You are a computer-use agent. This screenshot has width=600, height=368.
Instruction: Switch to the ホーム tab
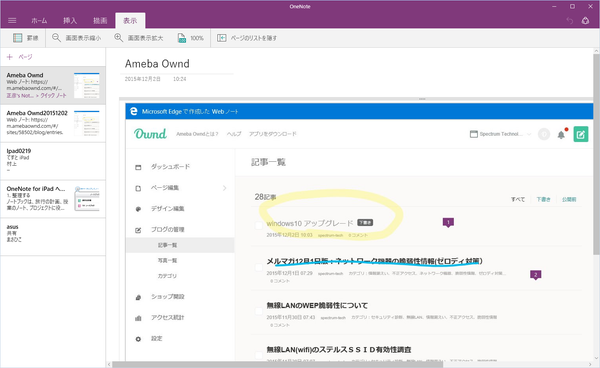pyautogui.click(x=39, y=21)
